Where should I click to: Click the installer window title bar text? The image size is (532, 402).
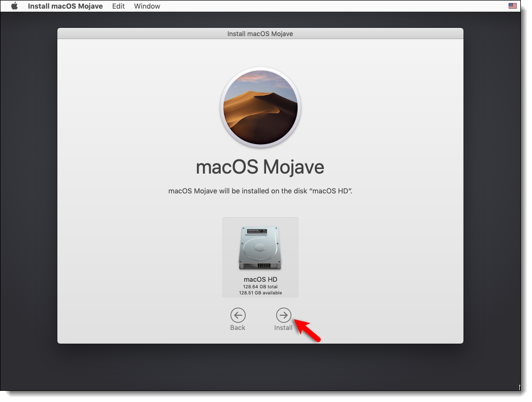[260, 34]
